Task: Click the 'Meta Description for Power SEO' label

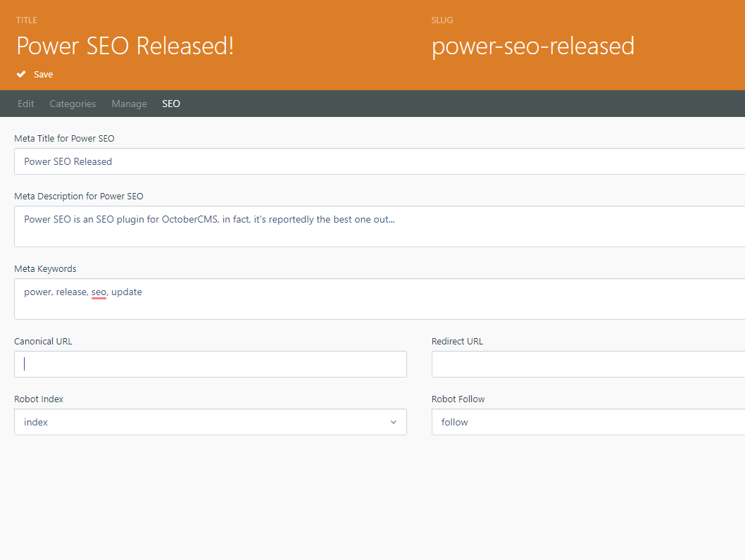Action: 79,196
